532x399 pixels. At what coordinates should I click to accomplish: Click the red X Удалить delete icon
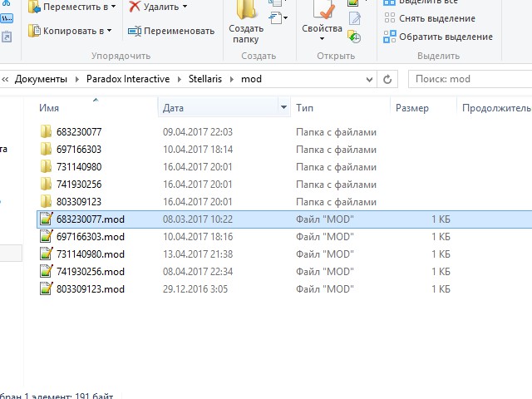135,7
